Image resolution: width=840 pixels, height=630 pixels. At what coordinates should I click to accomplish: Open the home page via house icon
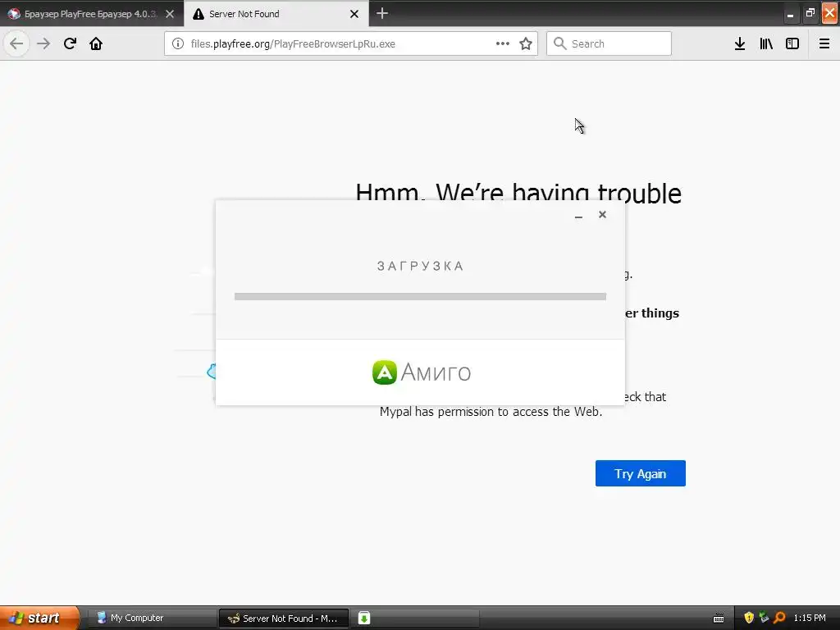(x=96, y=43)
